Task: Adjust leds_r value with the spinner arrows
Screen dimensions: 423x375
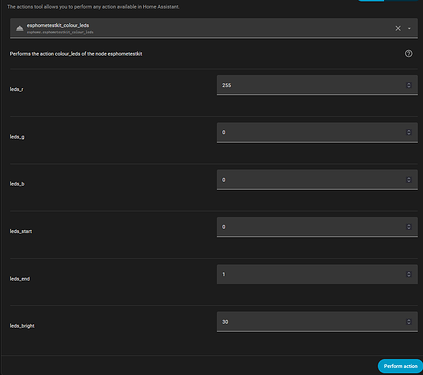Action: tap(409, 85)
